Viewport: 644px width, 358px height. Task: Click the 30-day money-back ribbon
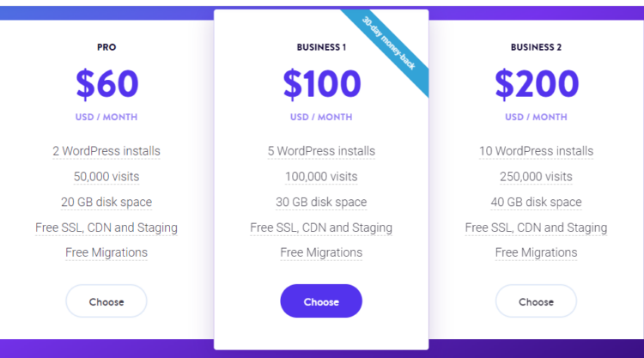pyautogui.click(x=388, y=43)
